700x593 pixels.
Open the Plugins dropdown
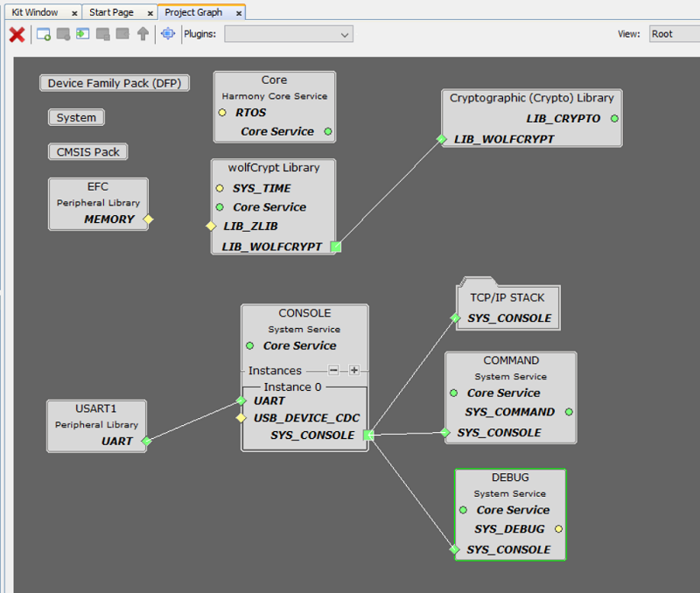tap(289, 34)
